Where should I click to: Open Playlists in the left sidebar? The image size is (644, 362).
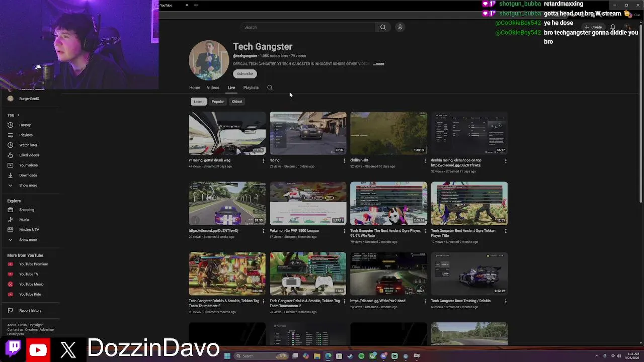click(x=26, y=135)
